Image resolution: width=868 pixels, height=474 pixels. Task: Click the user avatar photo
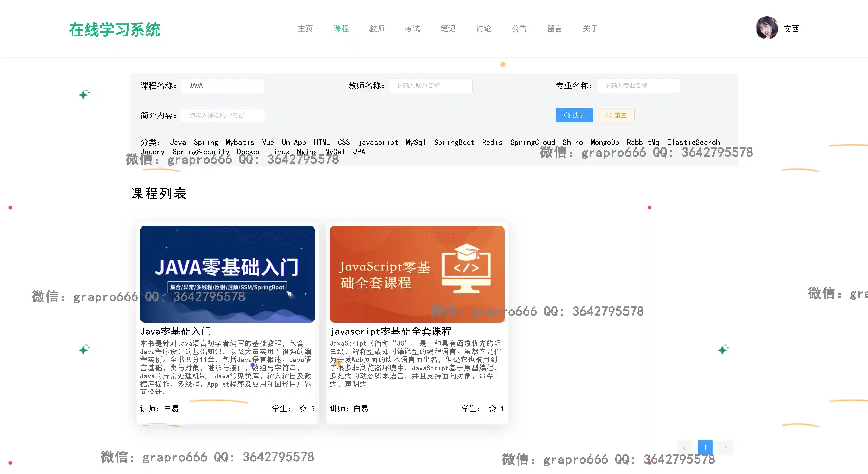(x=767, y=28)
